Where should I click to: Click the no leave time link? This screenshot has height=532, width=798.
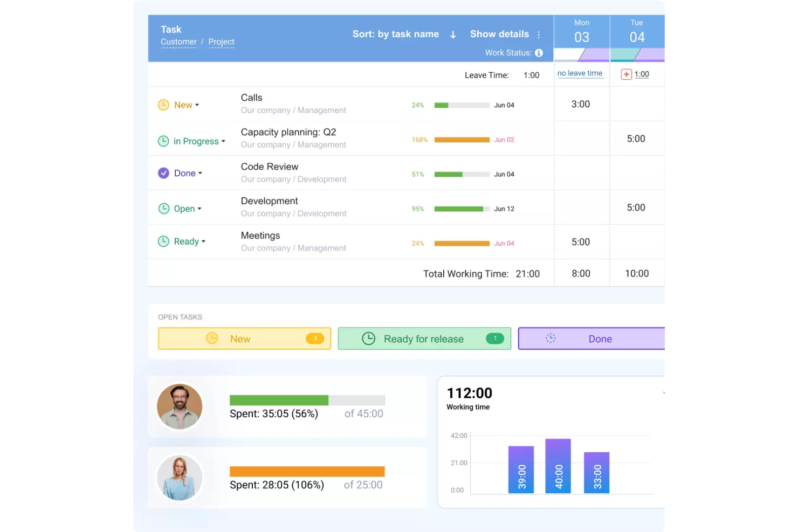pyautogui.click(x=581, y=73)
